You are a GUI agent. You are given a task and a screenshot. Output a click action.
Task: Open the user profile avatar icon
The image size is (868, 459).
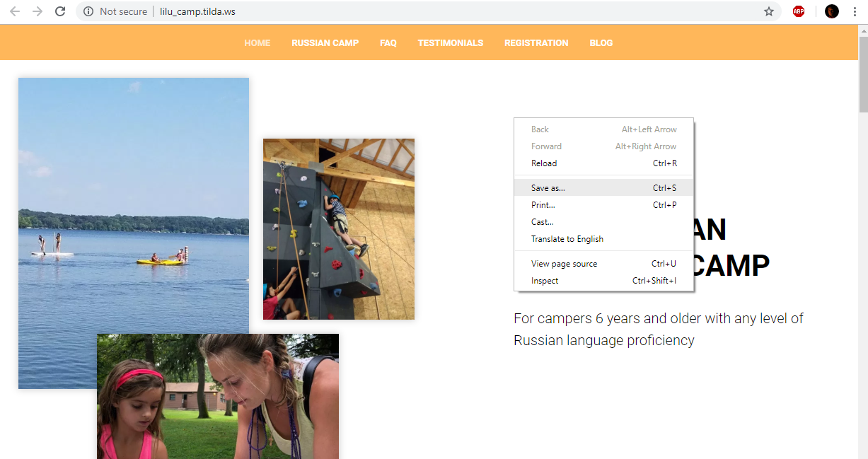pos(832,11)
